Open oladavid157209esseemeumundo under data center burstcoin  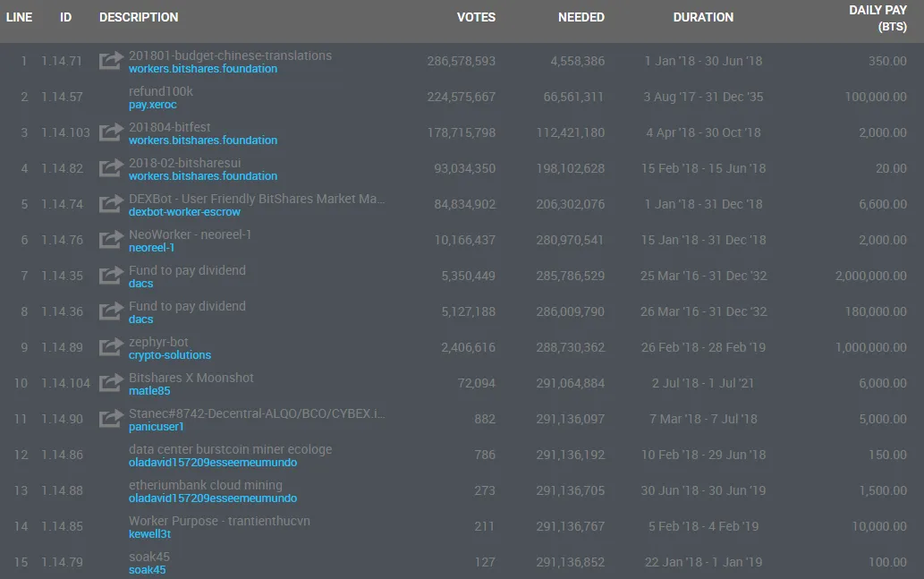coord(213,463)
